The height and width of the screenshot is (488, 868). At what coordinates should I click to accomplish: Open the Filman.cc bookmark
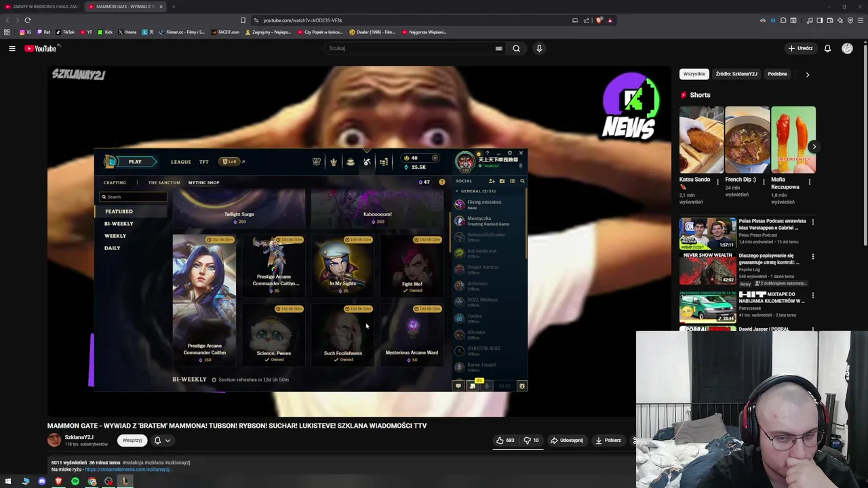(x=182, y=32)
